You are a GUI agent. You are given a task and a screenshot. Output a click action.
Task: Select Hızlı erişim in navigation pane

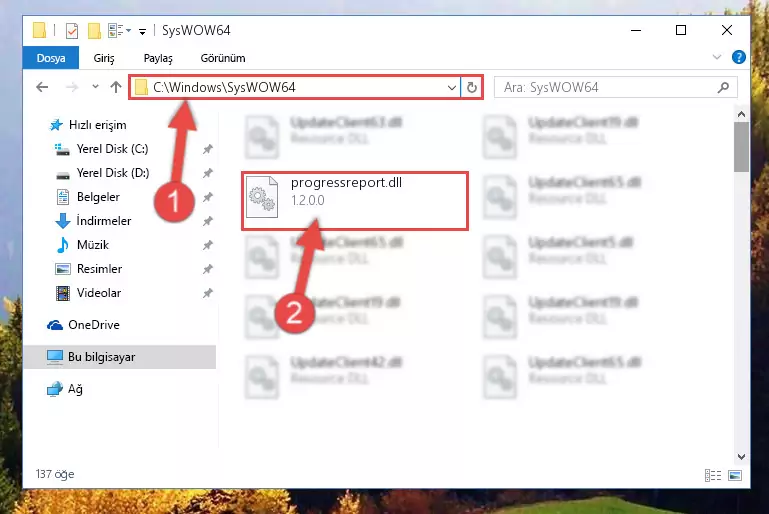tap(98, 125)
